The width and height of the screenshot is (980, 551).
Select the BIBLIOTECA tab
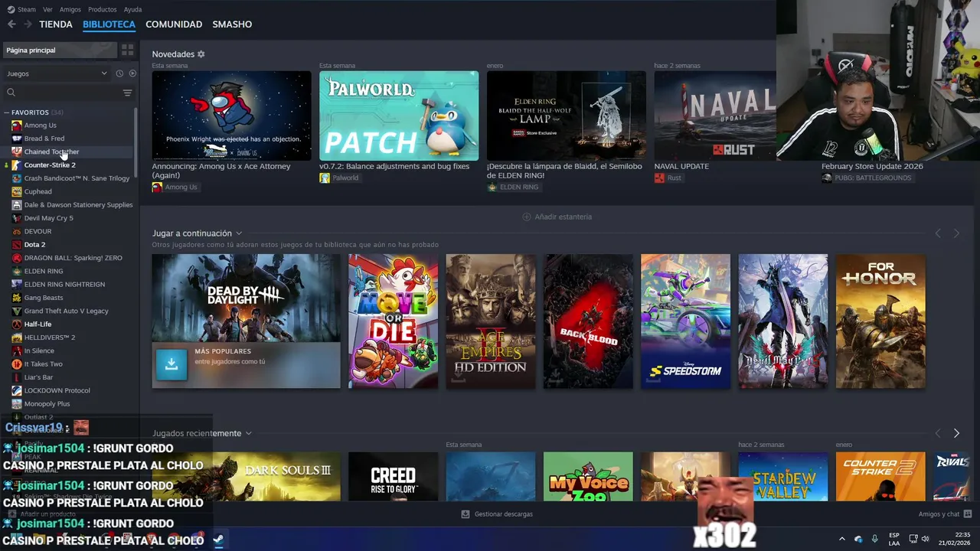[109, 24]
